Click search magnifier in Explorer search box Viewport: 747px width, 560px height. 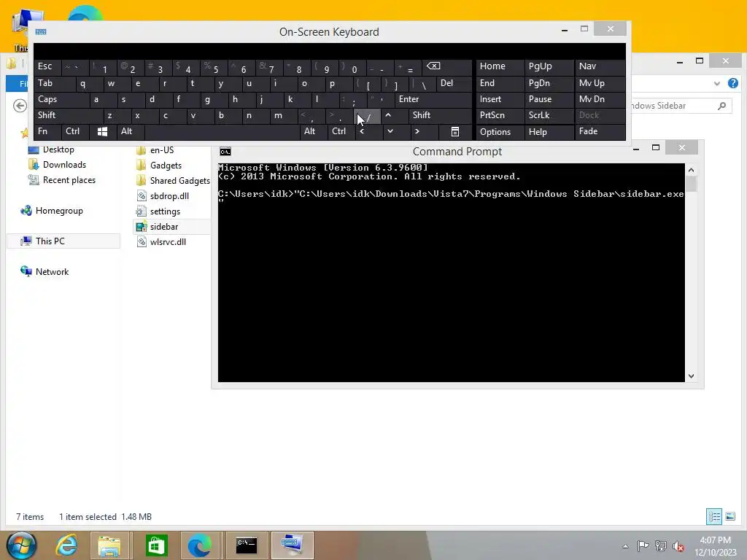[x=721, y=106]
